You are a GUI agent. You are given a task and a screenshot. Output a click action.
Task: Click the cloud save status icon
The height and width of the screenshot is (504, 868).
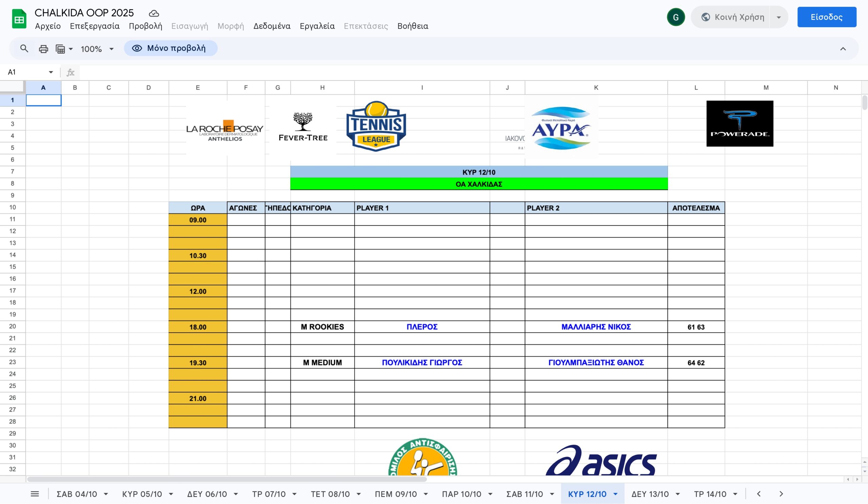pyautogui.click(x=154, y=14)
